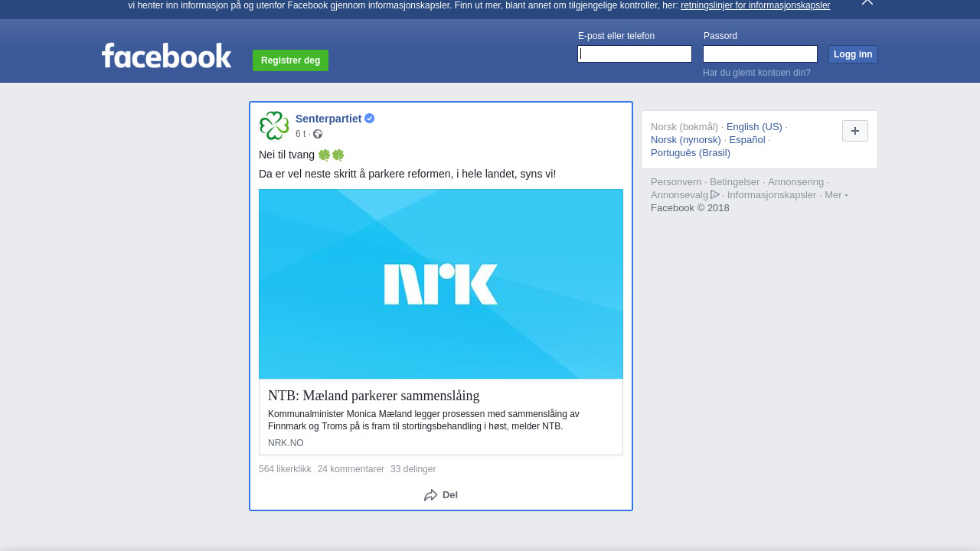Screen dimensions: 980x551
Task: Click the public globe privacy icon
Action: 318,135
